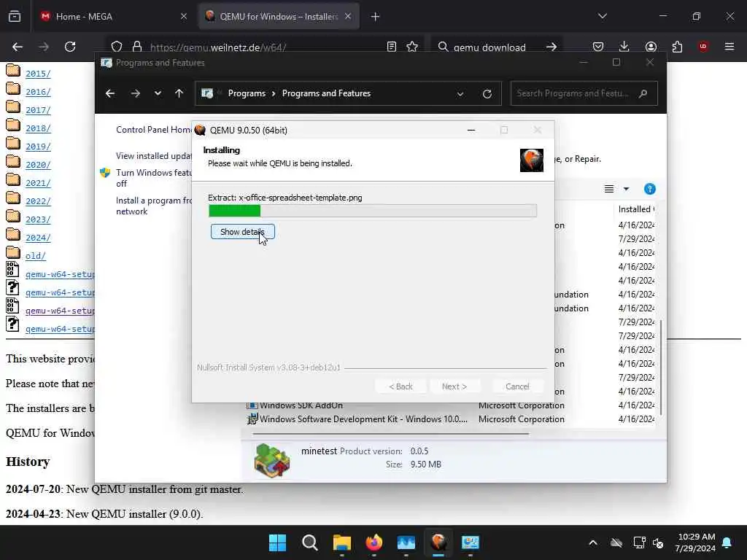Click Show details in QEMU installer
747x560 pixels.
pyautogui.click(x=242, y=232)
